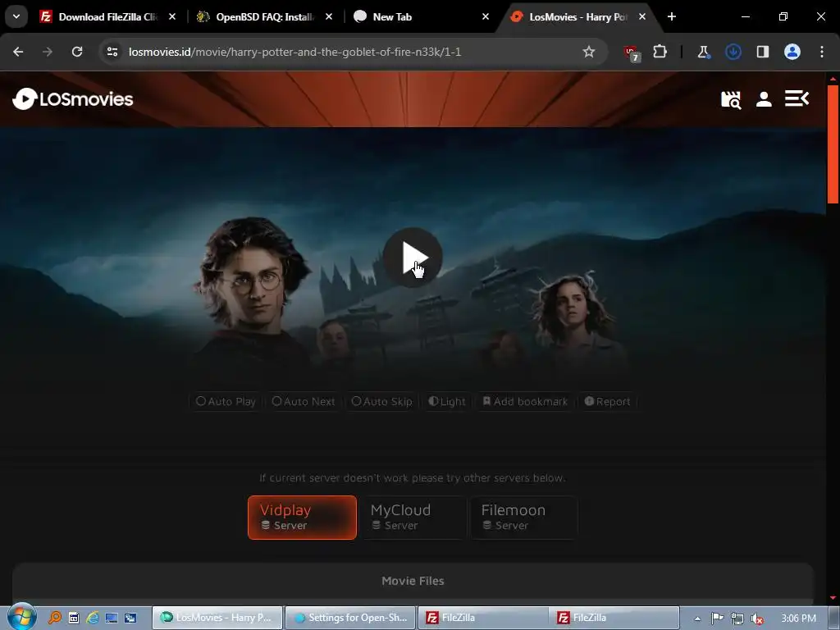Open the Chrome three-dot menu

(x=822, y=52)
